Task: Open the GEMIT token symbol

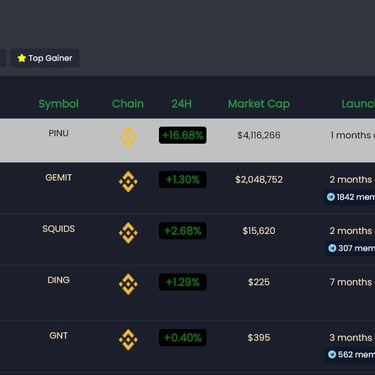Action: click(x=59, y=177)
